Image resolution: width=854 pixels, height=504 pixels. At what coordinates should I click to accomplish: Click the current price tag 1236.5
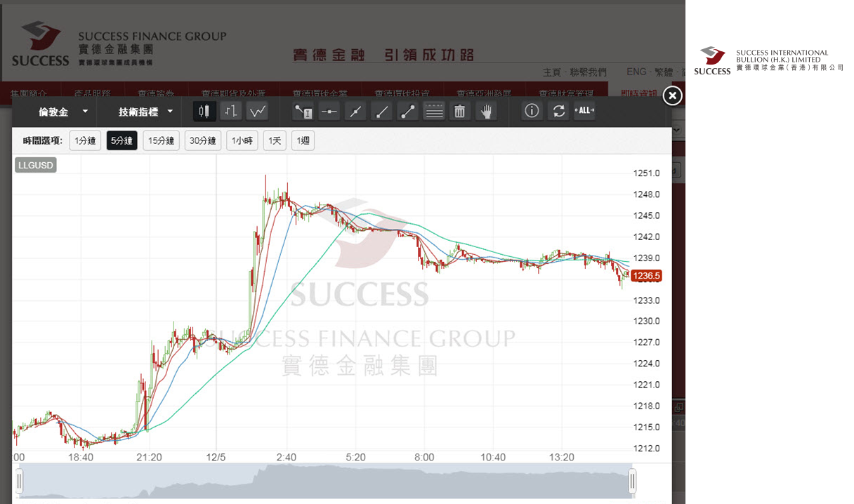[646, 276]
